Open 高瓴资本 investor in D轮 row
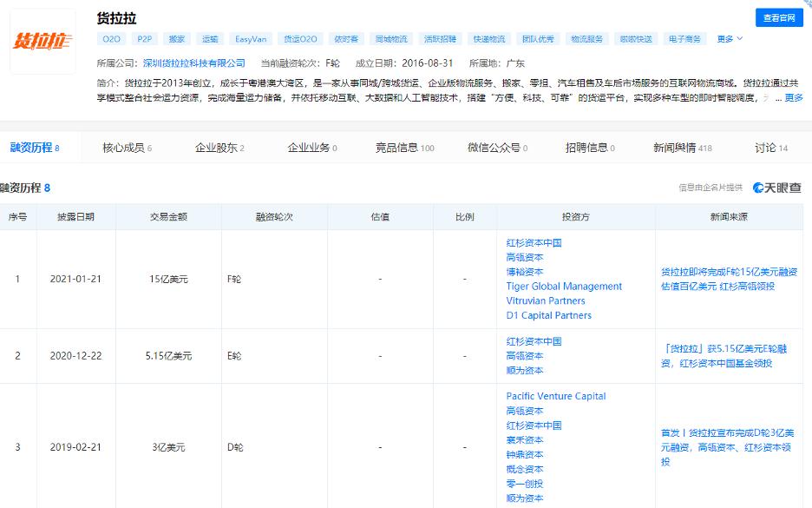This screenshot has width=812, height=508. click(x=525, y=411)
